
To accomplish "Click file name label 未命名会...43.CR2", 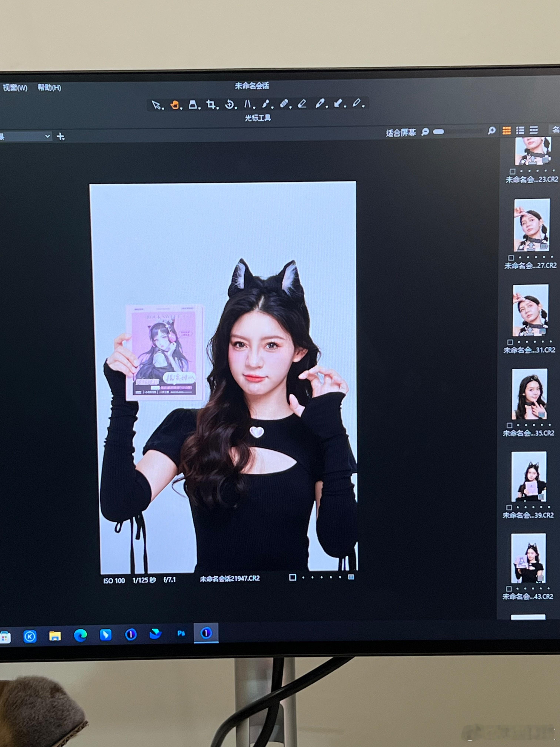I will click(528, 596).
